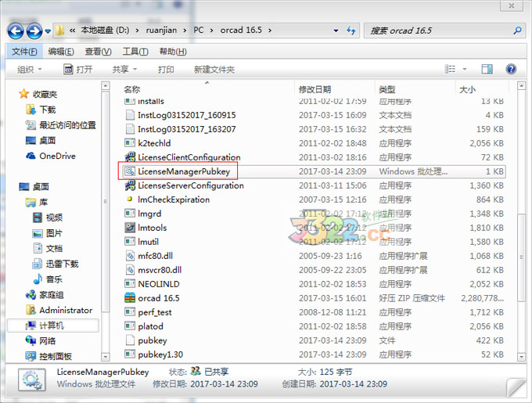
Task: Click the LicenseManagerPubkey batch file icon
Action: click(x=130, y=171)
